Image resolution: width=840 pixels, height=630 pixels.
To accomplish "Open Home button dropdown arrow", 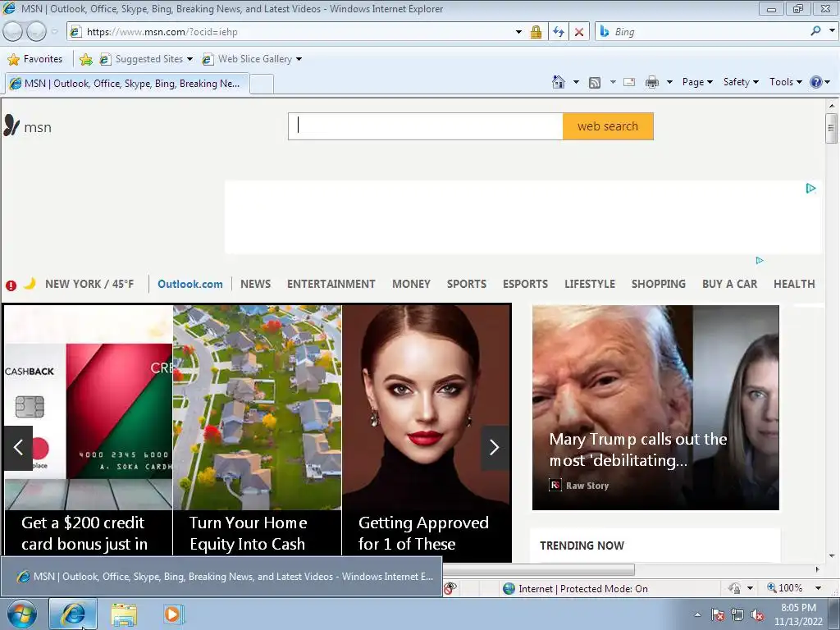I will click(x=576, y=82).
